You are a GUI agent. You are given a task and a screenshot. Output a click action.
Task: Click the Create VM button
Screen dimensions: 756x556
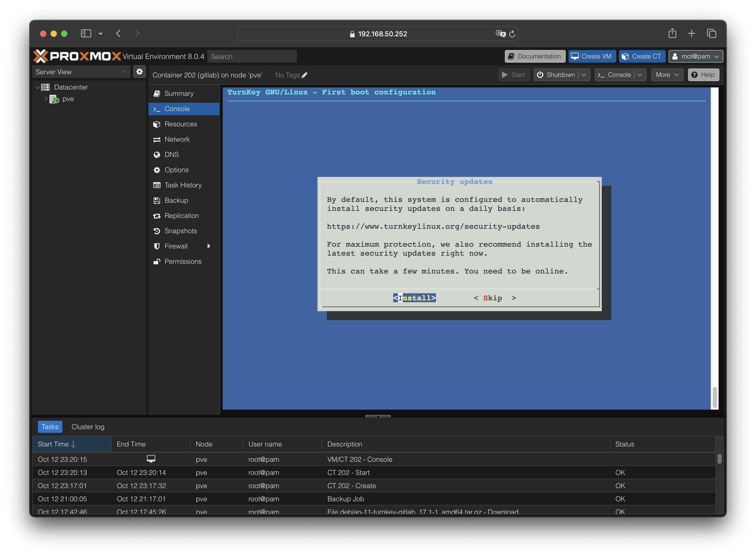coord(592,56)
